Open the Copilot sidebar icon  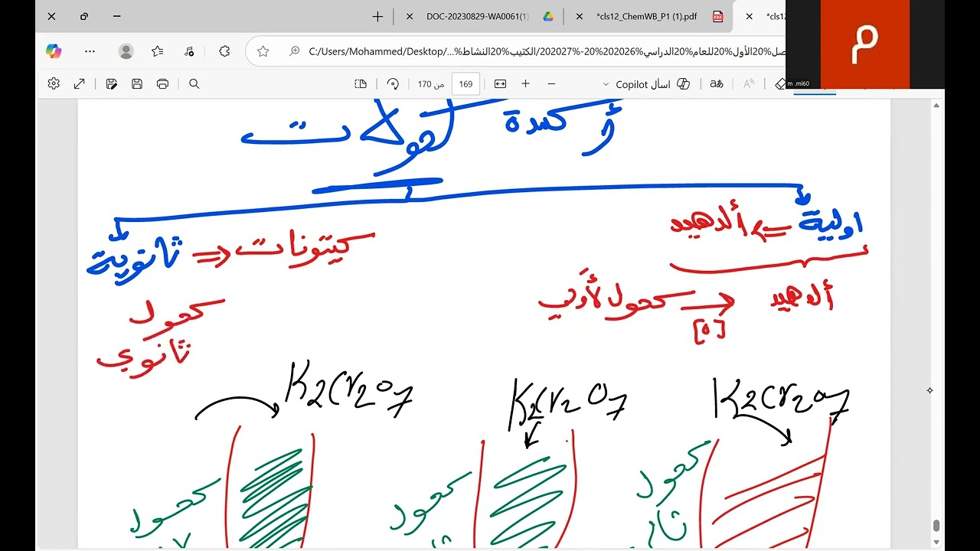coord(54,51)
